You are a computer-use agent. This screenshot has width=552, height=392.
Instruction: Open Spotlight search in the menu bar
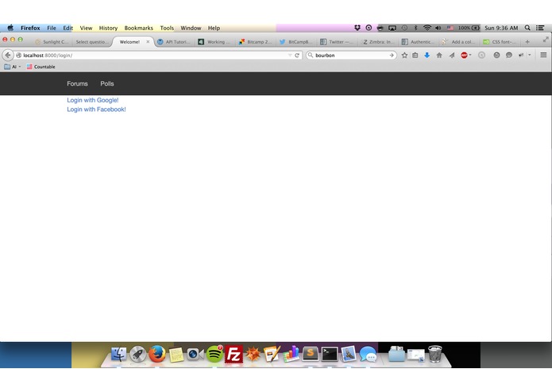click(x=527, y=28)
